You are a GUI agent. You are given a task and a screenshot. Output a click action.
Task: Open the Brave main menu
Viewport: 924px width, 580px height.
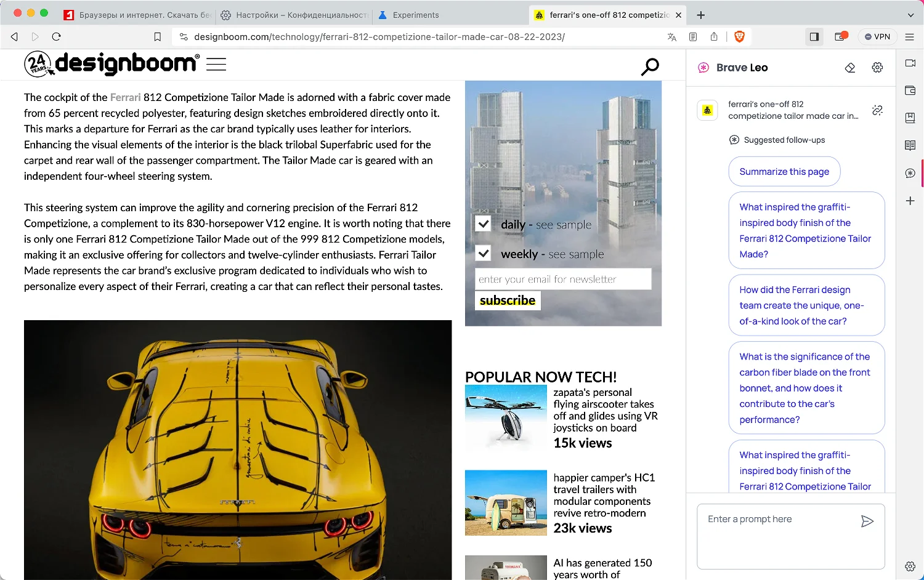coord(909,37)
